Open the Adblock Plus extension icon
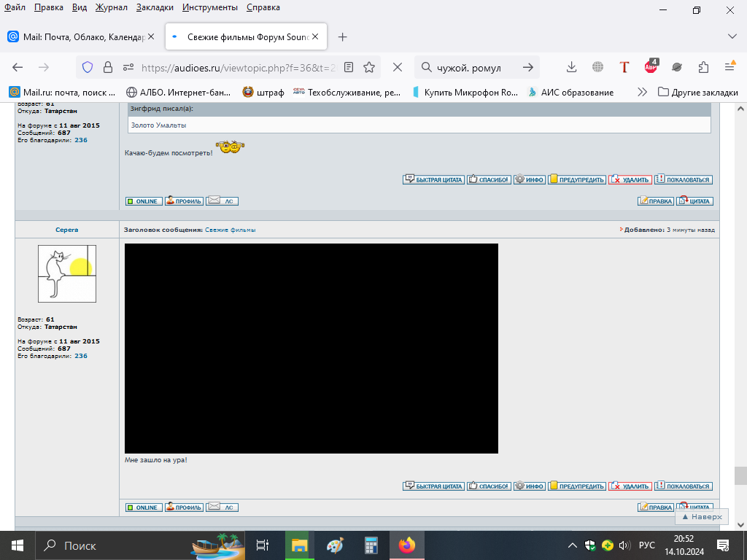The image size is (747, 560). click(651, 67)
